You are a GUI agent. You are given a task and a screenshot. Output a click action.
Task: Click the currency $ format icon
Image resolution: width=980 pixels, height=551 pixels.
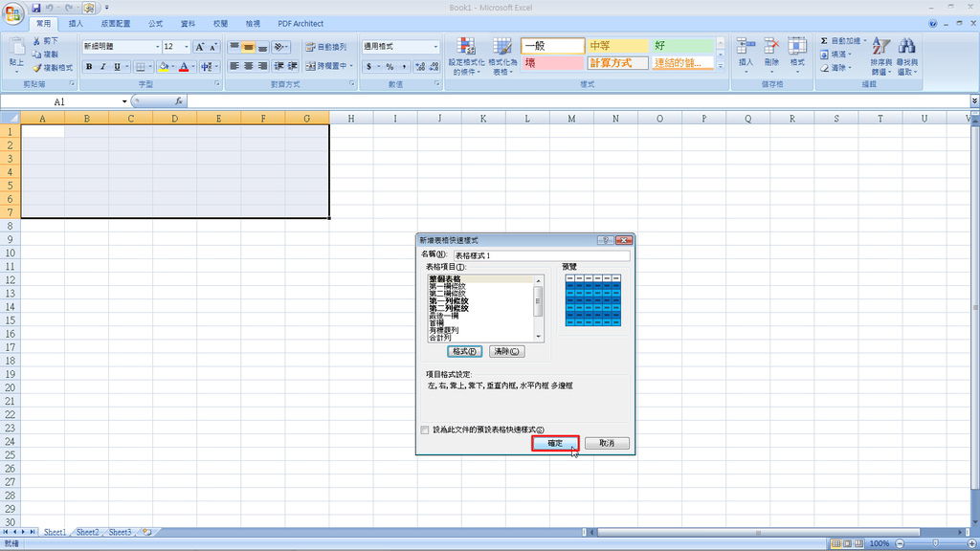(x=368, y=66)
